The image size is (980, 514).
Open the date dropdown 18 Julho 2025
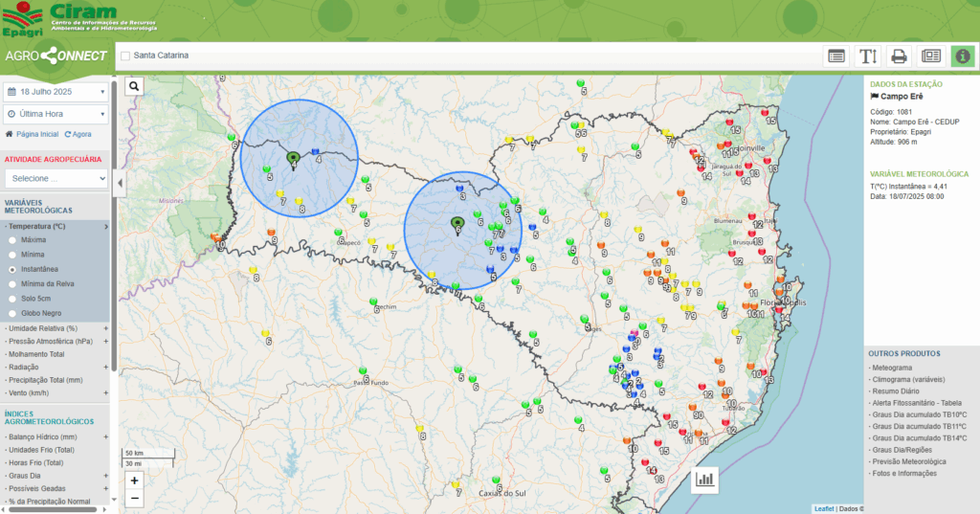click(x=56, y=92)
